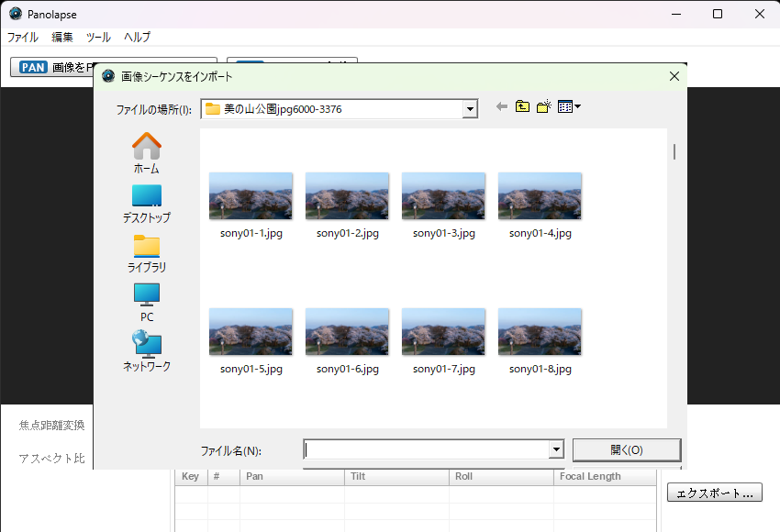Open the Libraries folder shortcut

(146, 246)
